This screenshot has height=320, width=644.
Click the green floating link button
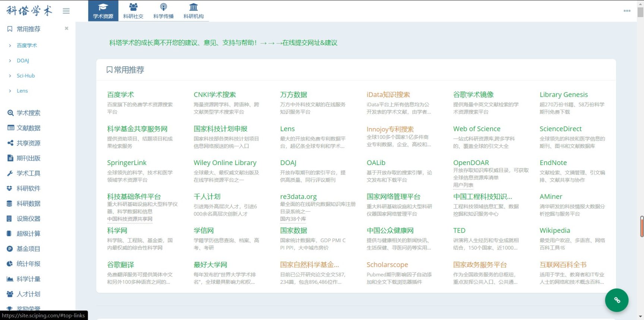pos(617,300)
